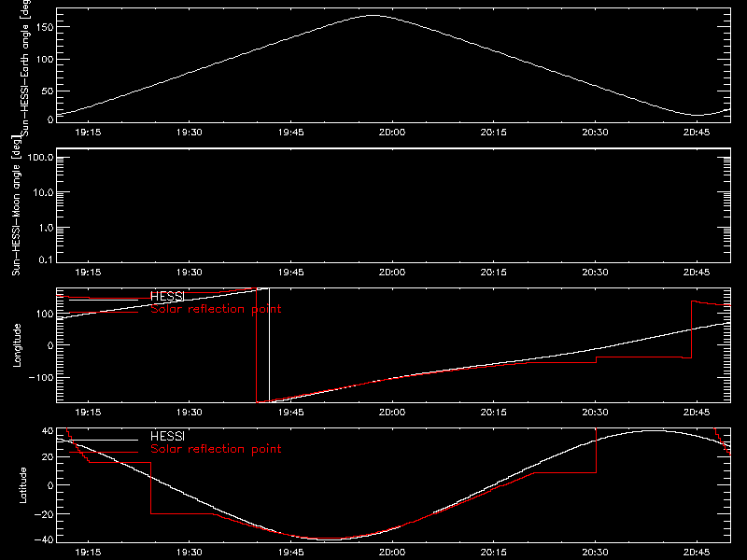Click 20:00 under the Earth angle plot
The height and width of the screenshot is (560, 747).
(x=392, y=133)
